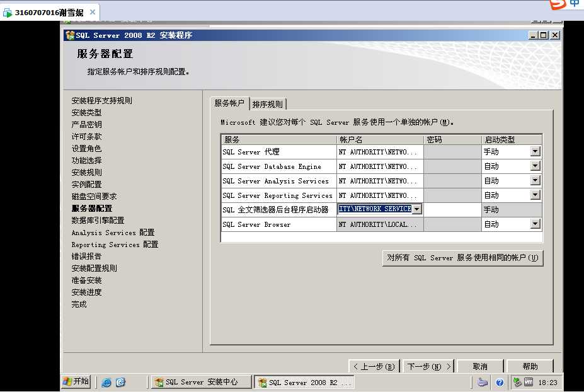Click 服务器配置 step in sidebar
Image resolution: width=584 pixels, height=392 pixels.
[x=91, y=209]
